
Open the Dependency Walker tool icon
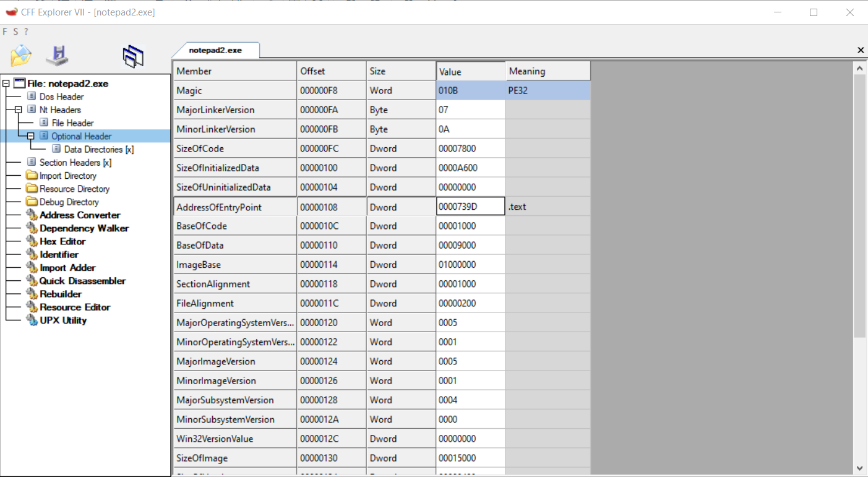32,228
